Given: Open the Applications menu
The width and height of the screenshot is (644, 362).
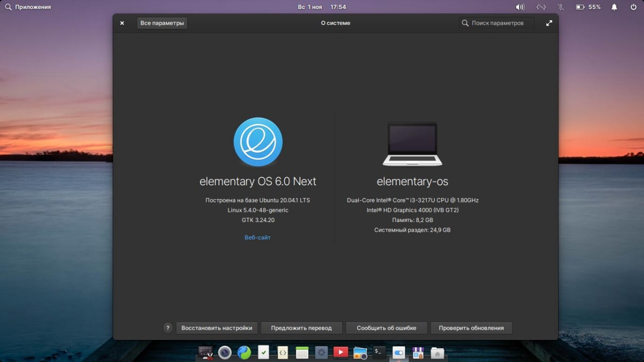Looking at the screenshot, I should (28, 7).
